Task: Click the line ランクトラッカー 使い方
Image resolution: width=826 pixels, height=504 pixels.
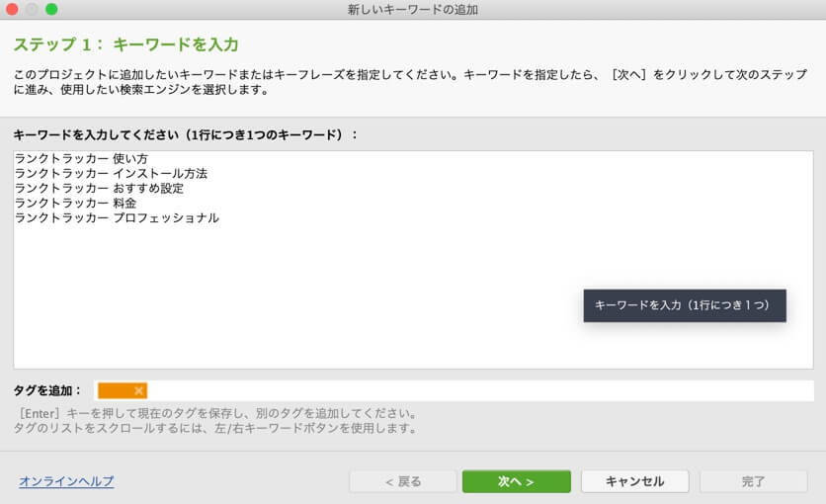Action: pos(81,158)
